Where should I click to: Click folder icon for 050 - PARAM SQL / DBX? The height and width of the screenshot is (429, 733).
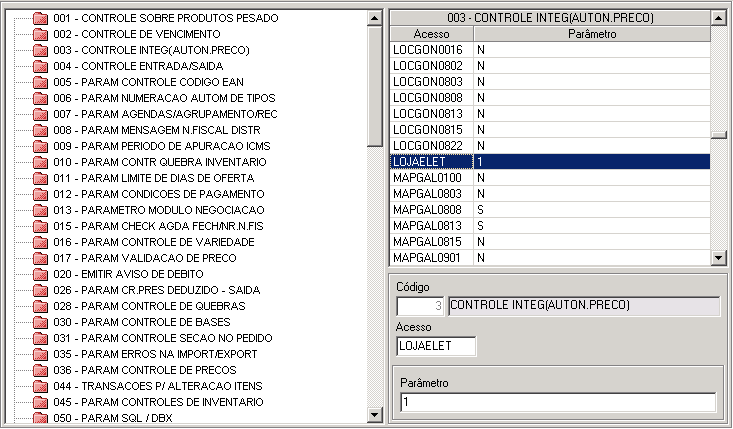pyautogui.click(x=40, y=417)
